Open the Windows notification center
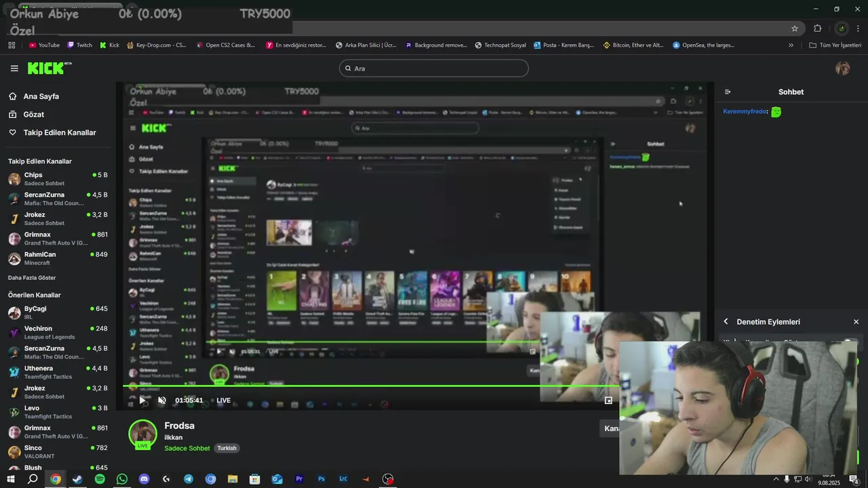The image size is (868, 488). 854,479
